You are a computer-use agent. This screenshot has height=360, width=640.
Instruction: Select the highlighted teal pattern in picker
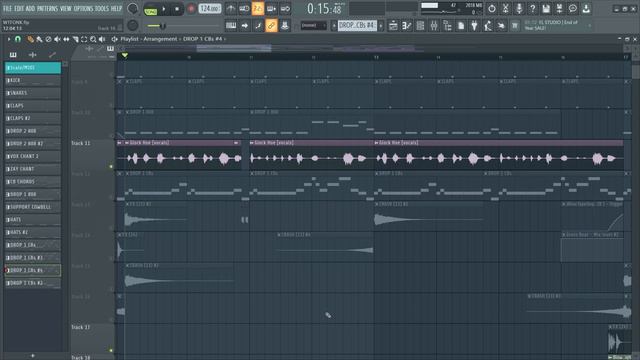pyautogui.click(x=33, y=68)
